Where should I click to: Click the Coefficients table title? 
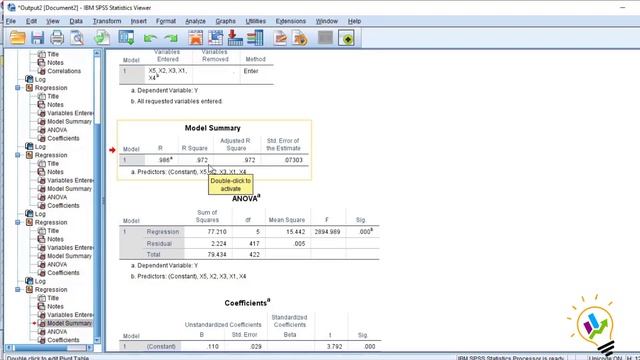pyautogui.click(x=247, y=303)
